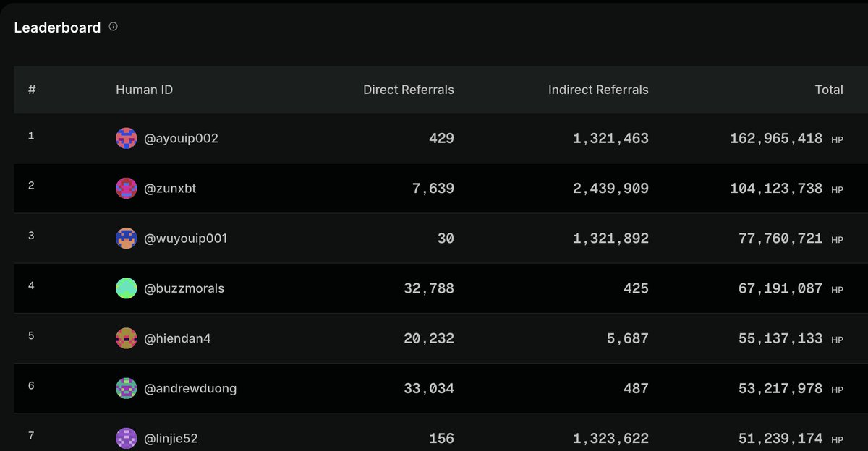868x451 pixels.
Task: Click the Human ID column header
Action: [x=144, y=90]
